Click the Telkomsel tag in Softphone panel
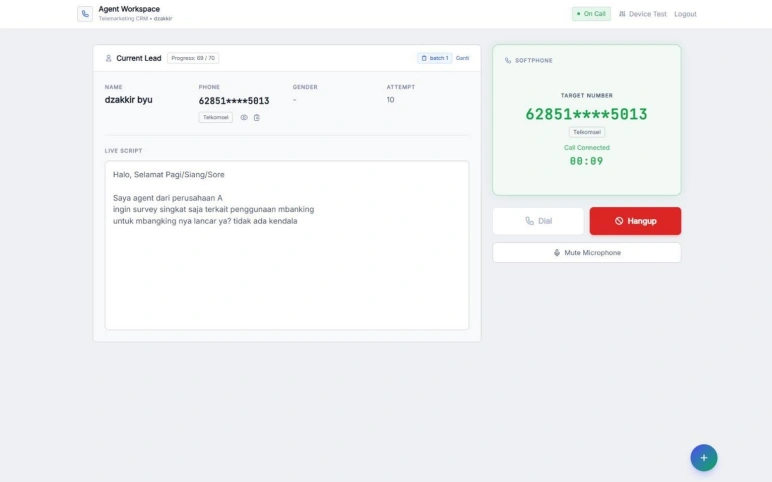Viewport: 772px width, 482px height. [587, 132]
